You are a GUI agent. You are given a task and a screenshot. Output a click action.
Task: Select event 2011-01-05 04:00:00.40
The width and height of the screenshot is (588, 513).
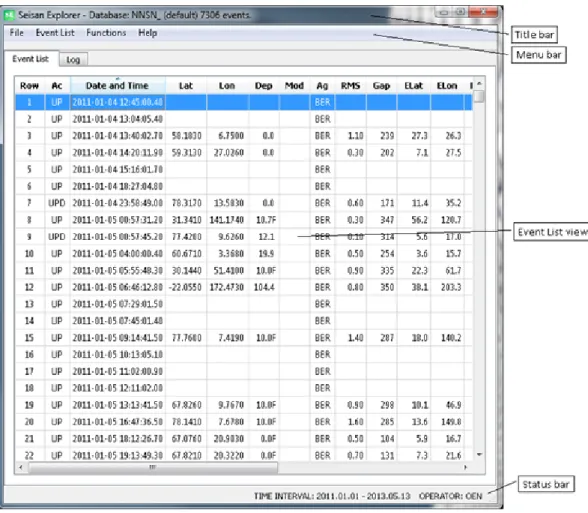(x=244, y=254)
